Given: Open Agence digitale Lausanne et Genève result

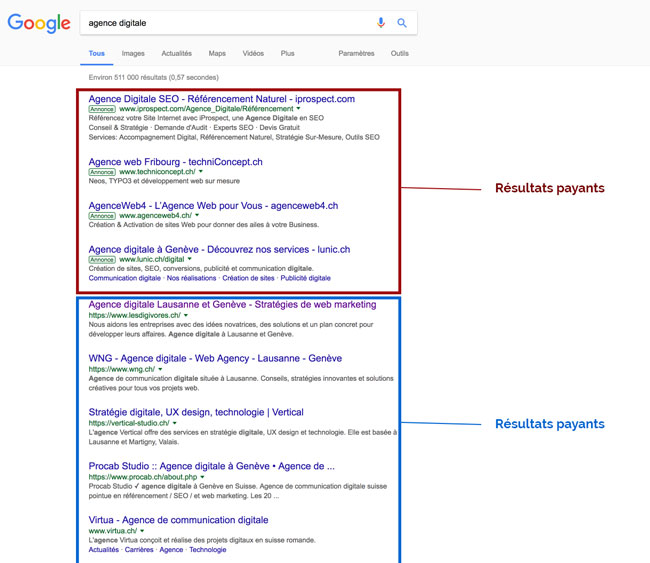Looking at the screenshot, I should [232, 305].
